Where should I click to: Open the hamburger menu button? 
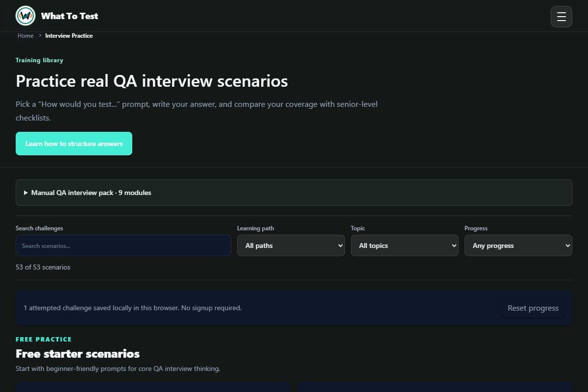562,17
